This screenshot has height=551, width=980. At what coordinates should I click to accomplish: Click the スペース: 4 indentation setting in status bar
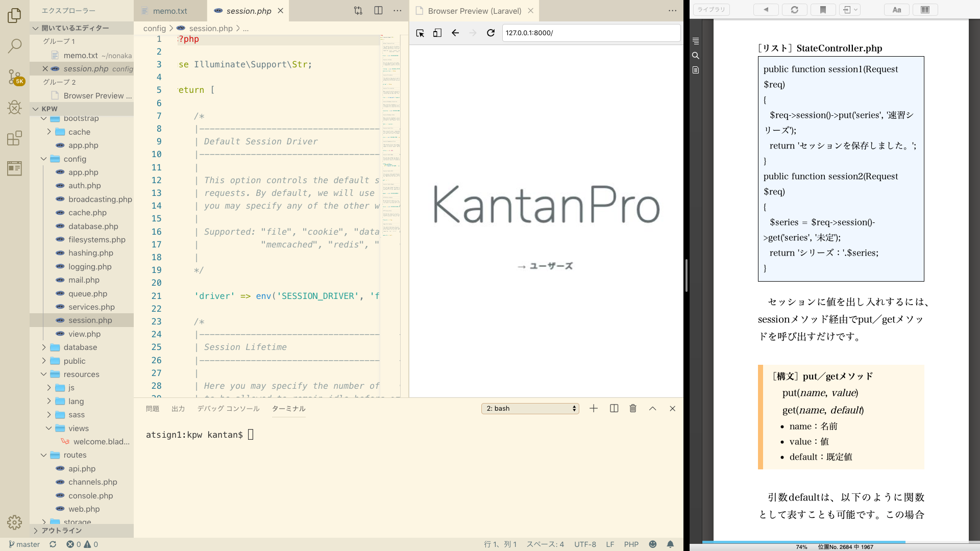coord(545,544)
